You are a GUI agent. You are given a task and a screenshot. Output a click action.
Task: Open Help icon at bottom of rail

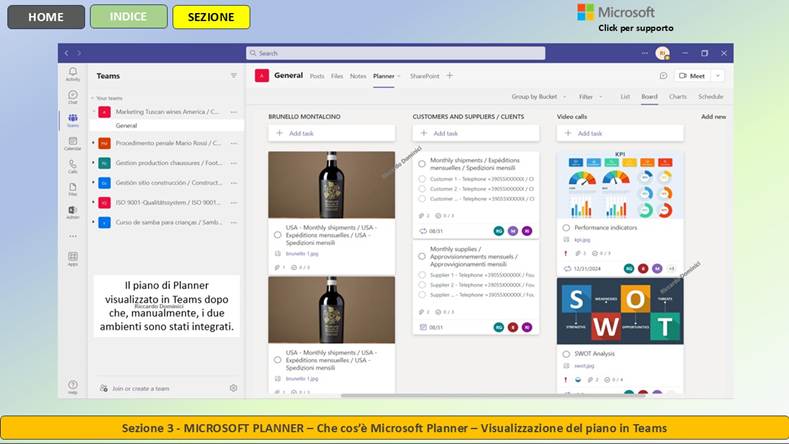coord(73,387)
